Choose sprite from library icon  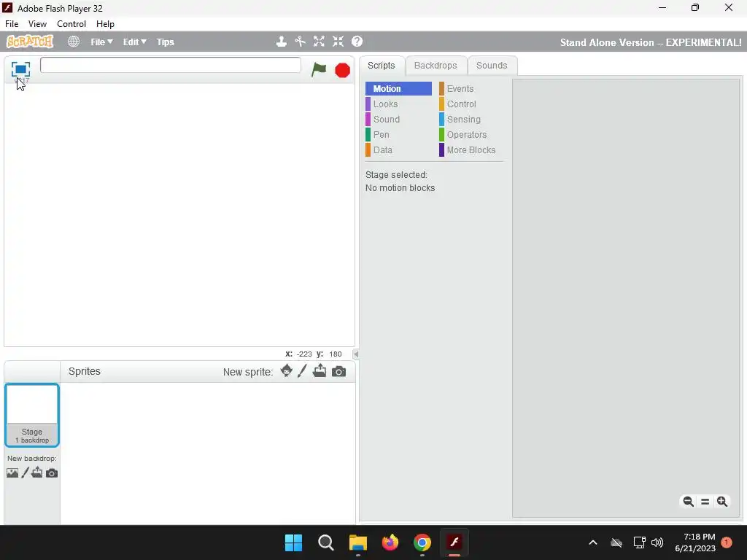pos(286,371)
